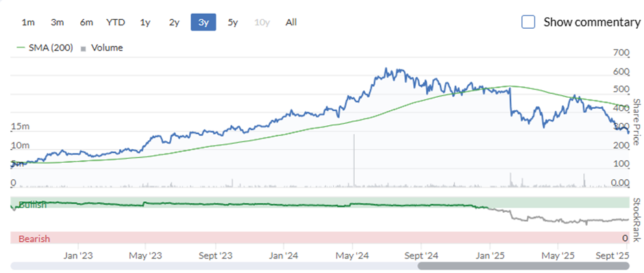Screen dimensions: 644x273
Task: Click the Sept '23 axis label
Action: pos(215,256)
